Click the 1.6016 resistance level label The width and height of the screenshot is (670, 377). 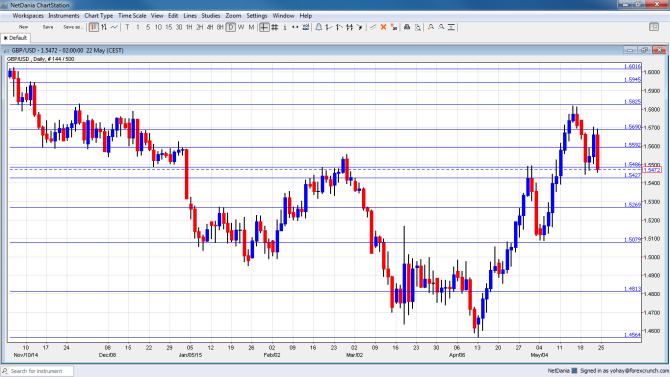pos(632,66)
